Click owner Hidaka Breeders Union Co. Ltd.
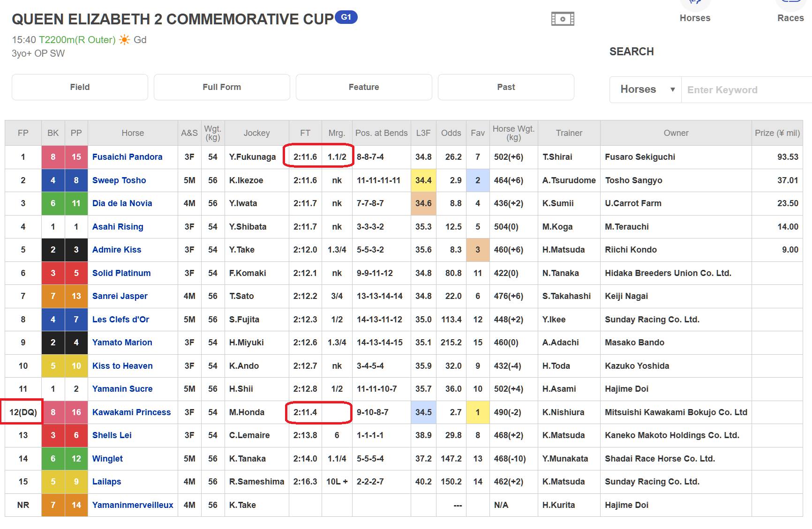812x529 pixels. [668, 273]
